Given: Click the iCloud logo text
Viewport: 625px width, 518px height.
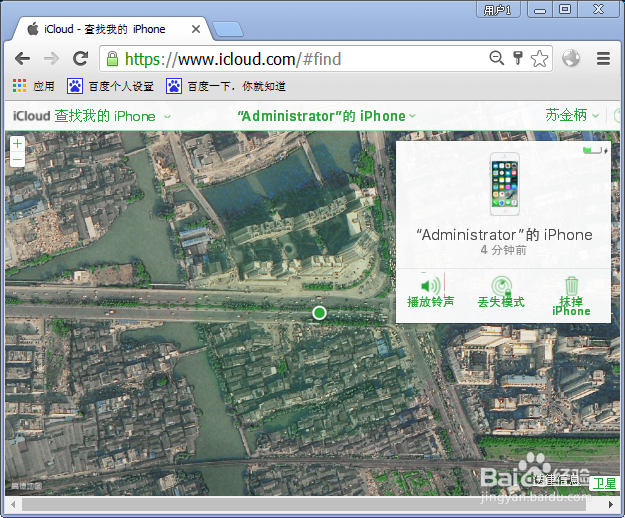Looking at the screenshot, I should pos(31,116).
